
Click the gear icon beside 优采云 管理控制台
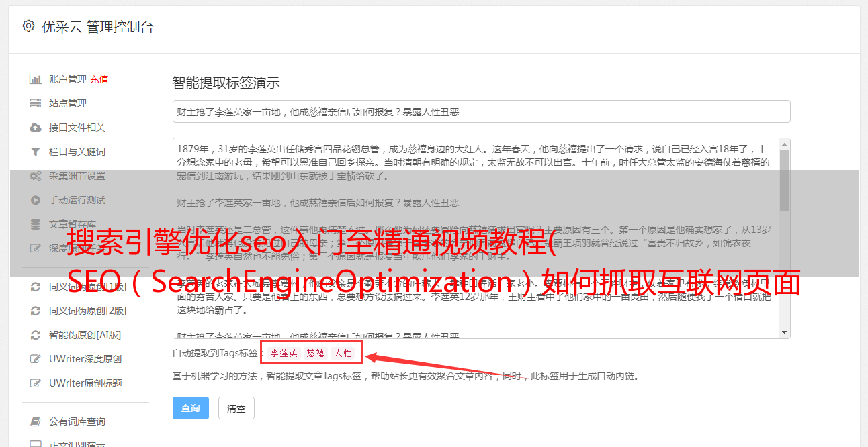28,26
